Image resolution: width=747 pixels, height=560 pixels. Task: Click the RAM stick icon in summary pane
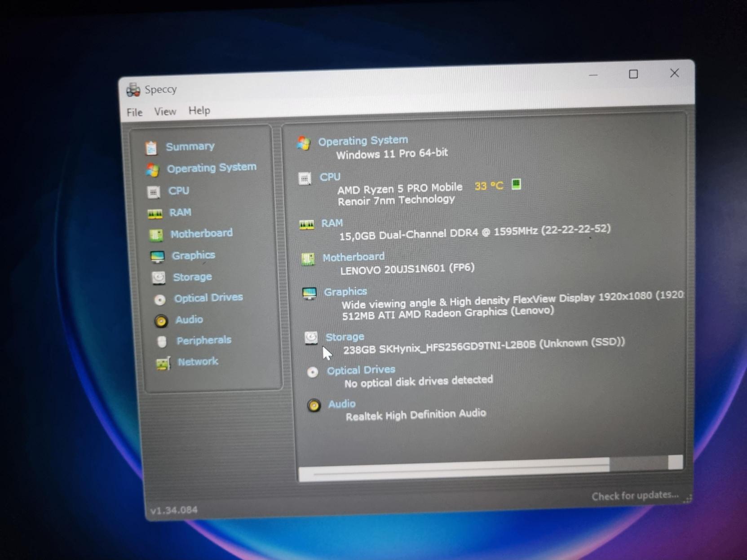coord(307,225)
